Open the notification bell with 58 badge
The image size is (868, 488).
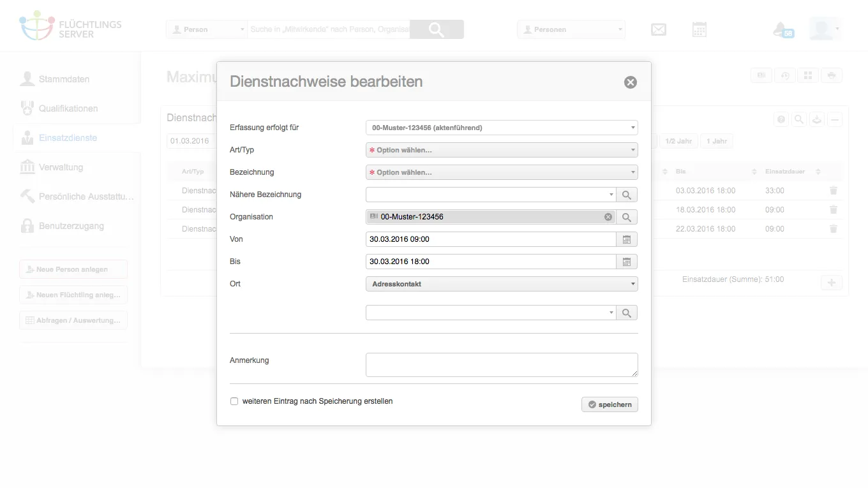pos(782,29)
